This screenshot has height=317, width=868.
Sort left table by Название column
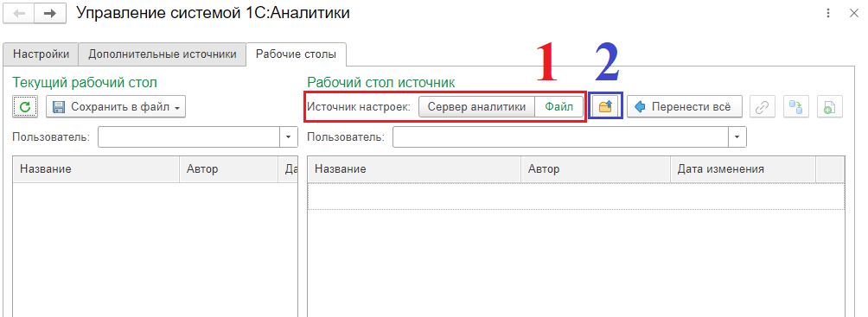click(x=96, y=169)
